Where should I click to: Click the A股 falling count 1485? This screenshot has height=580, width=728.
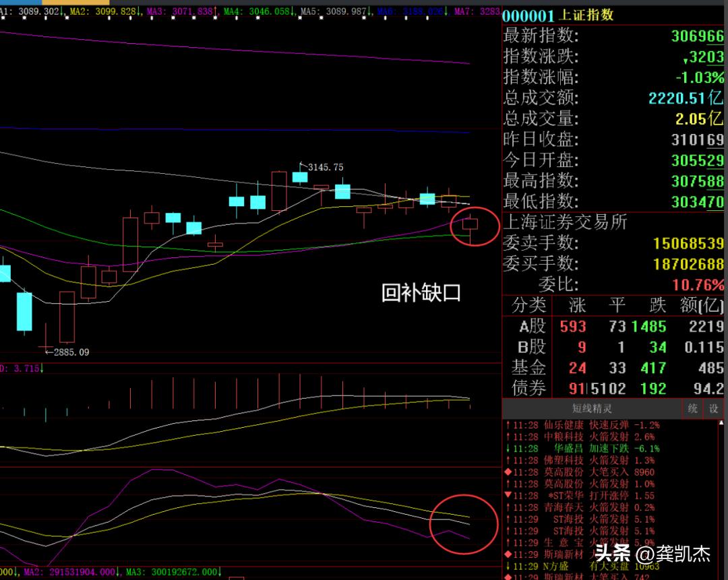648,327
